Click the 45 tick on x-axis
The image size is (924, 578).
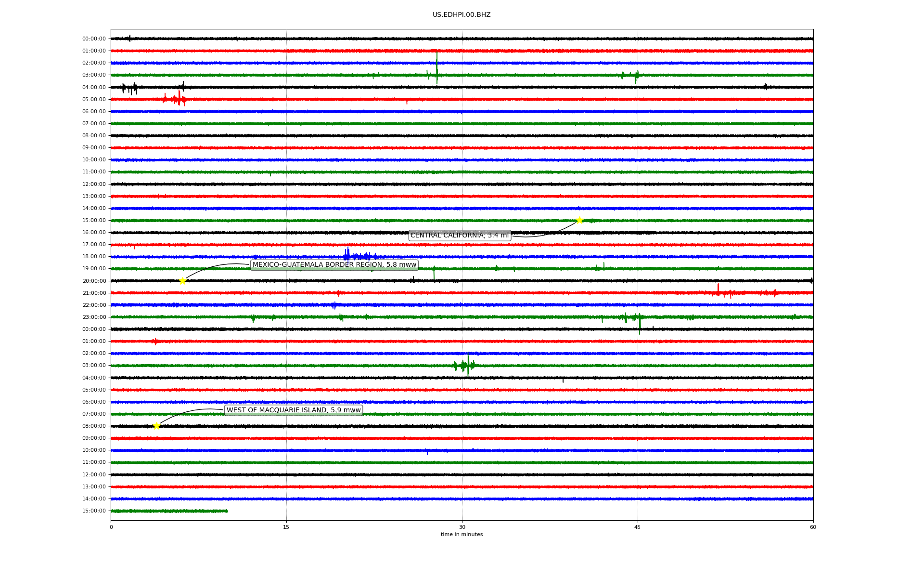click(638, 527)
